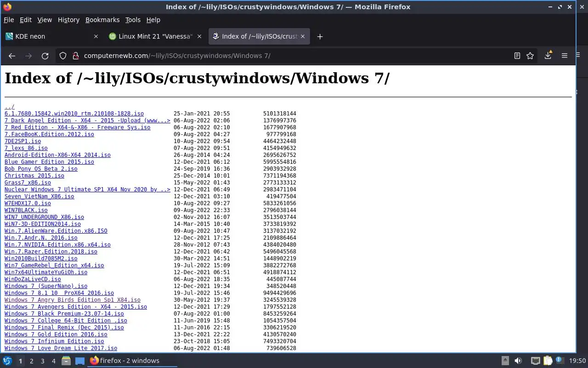
Task: Switch to virtual desktop 4
Action: pos(53,361)
